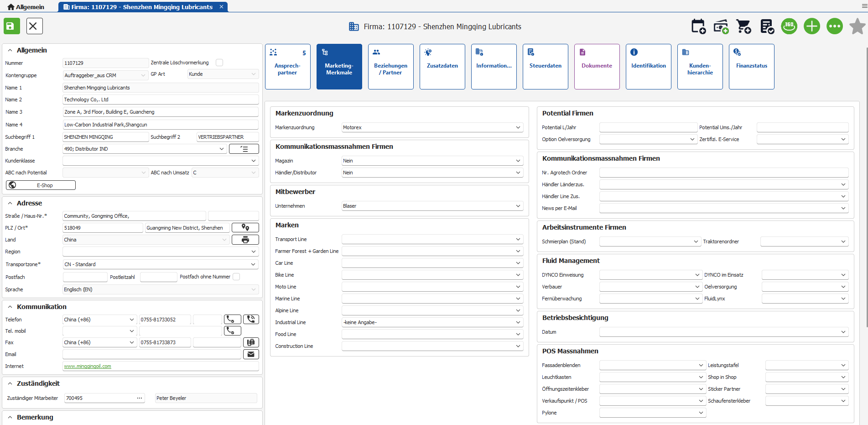
Task: Click the map location icon beside Ort
Action: click(x=245, y=227)
